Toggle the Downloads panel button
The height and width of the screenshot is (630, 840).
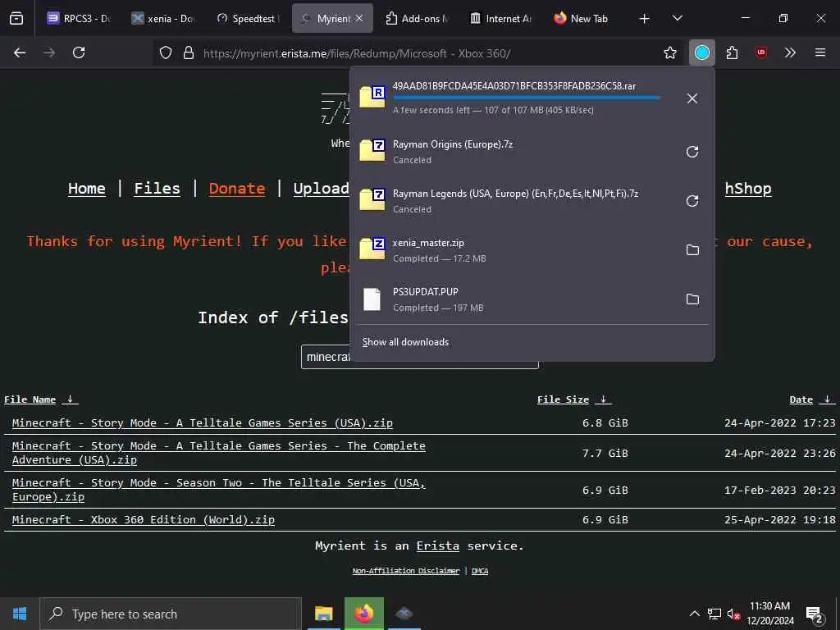(x=702, y=52)
